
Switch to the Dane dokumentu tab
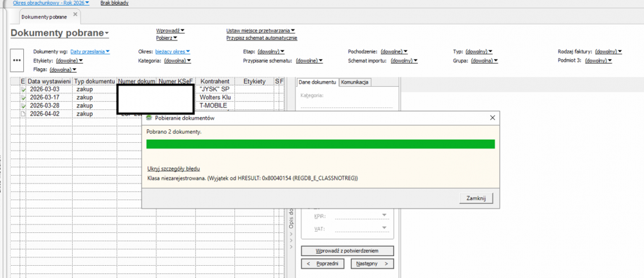pos(317,82)
